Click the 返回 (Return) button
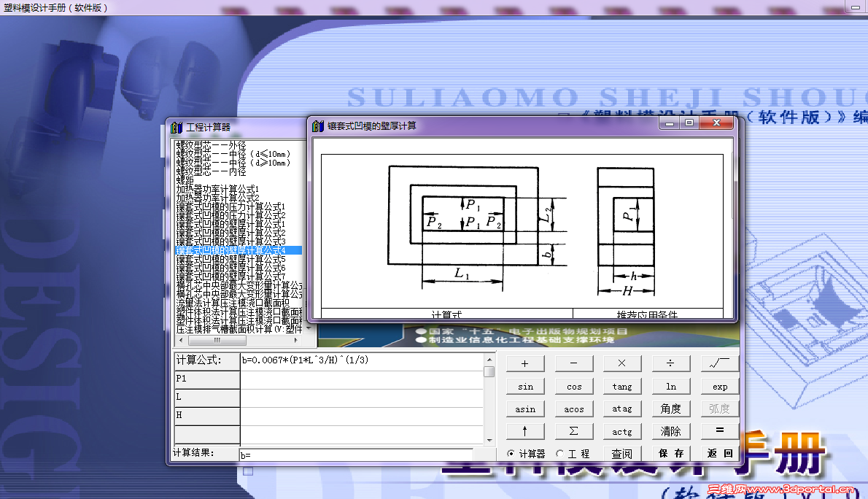868x499 pixels. click(x=718, y=453)
